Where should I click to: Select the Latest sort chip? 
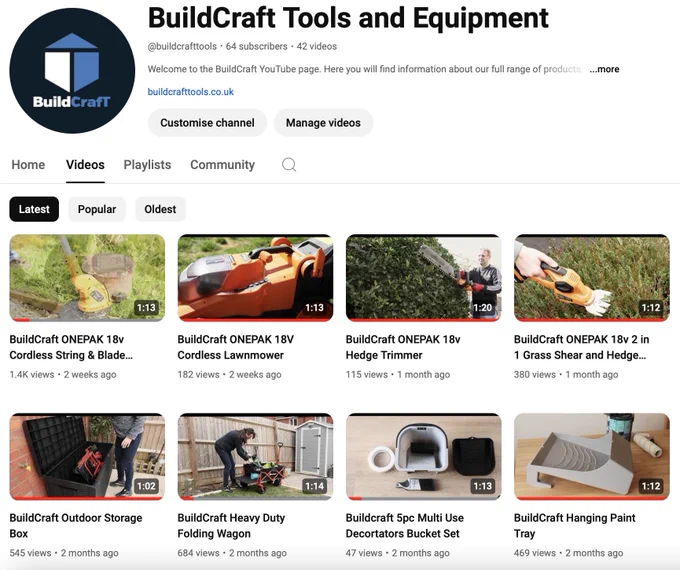click(34, 209)
